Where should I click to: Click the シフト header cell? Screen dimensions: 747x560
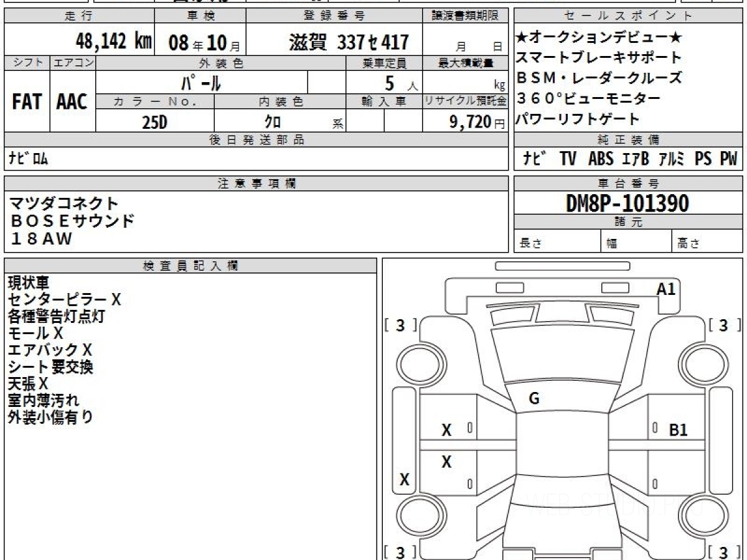coord(27,63)
